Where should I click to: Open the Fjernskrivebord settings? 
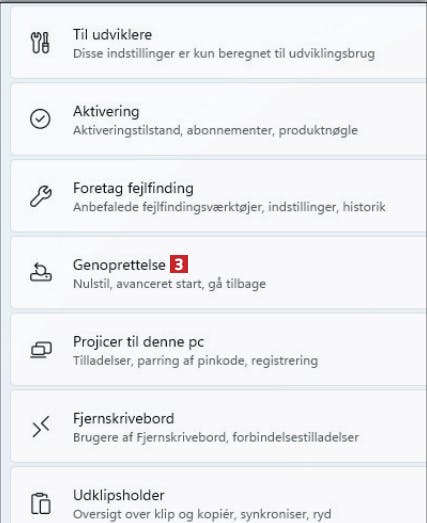[219, 426]
